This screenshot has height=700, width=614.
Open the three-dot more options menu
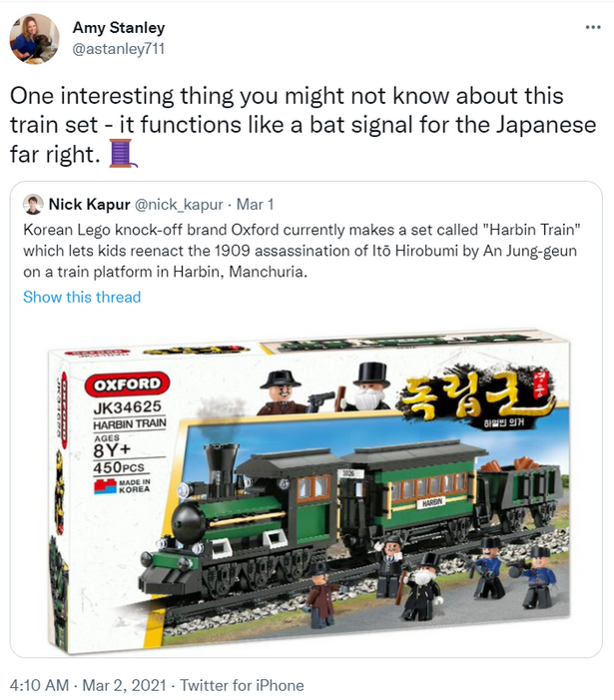pyautogui.click(x=593, y=27)
